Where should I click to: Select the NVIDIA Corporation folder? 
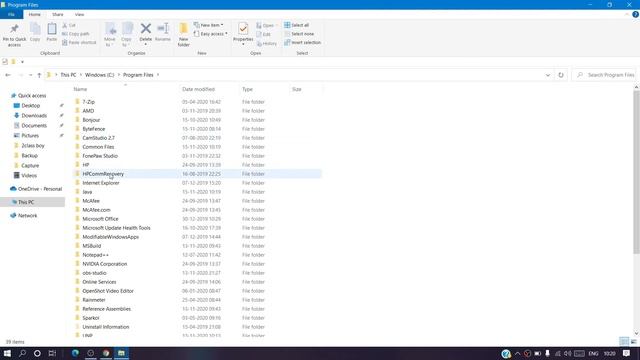pyautogui.click(x=104, y=264)
